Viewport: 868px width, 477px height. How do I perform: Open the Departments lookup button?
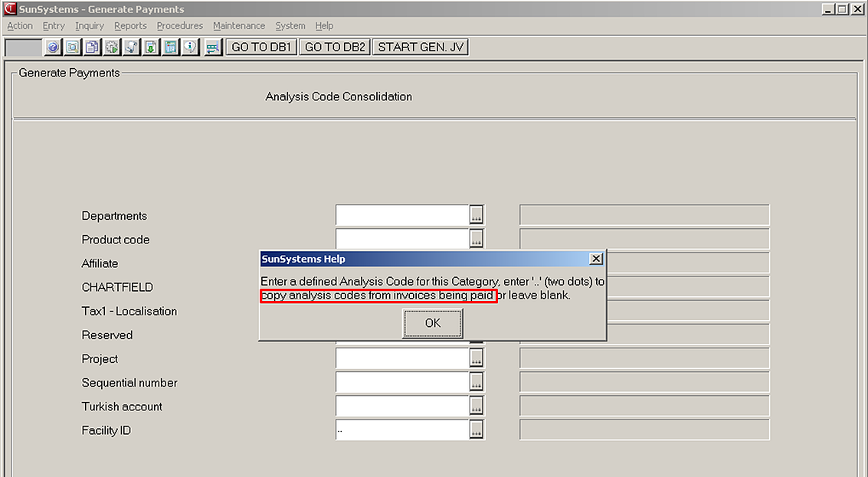(476, 215)
